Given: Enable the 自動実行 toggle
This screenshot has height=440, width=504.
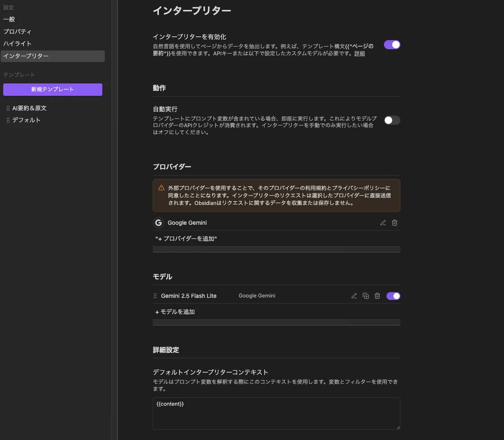Looking at the screenshot, I should coord(392,120).
